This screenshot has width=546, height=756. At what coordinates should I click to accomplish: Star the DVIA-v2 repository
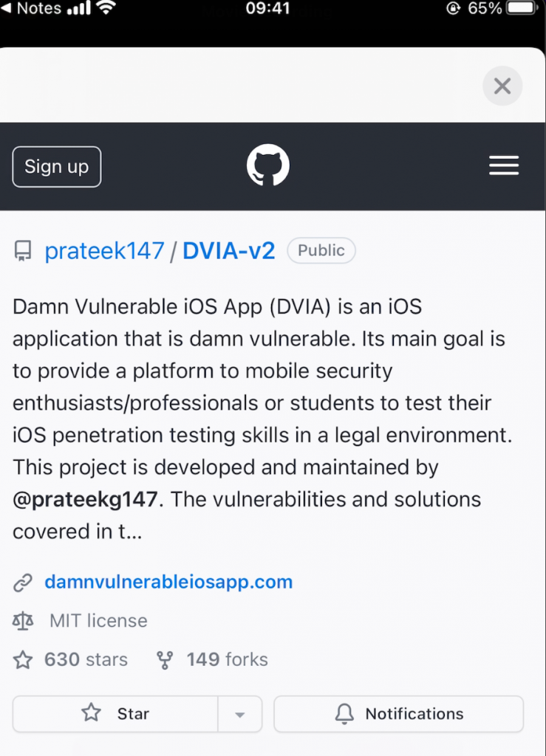pos(115,714)
